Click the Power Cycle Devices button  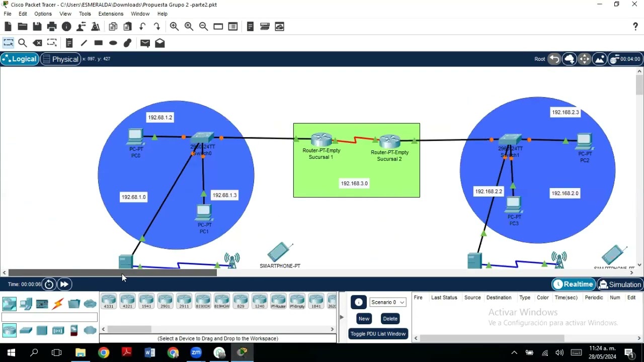click(49, 285)
